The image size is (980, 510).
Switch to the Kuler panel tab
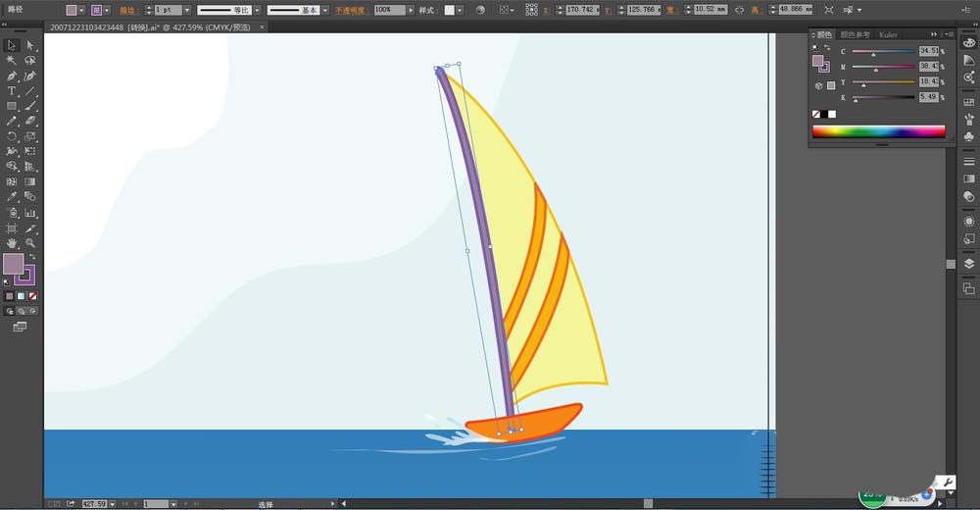pyautogui.click(x=888, y=34)
